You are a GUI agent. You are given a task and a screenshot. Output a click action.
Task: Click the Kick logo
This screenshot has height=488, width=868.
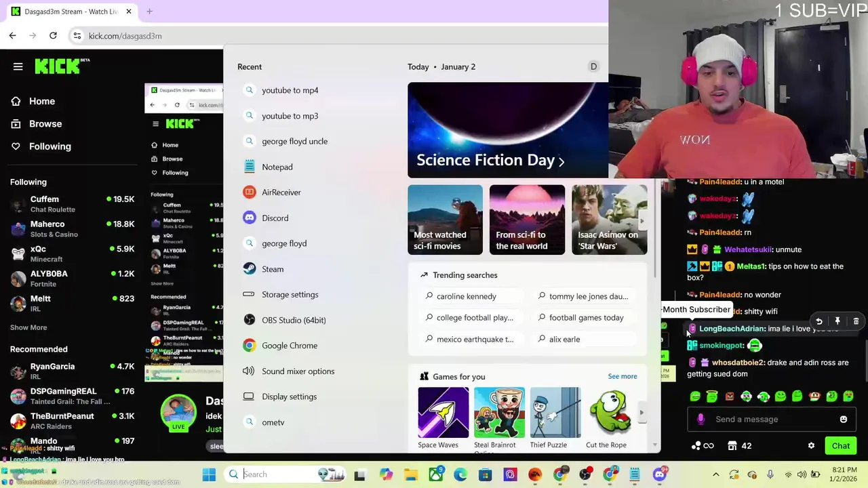pos(62,66)
